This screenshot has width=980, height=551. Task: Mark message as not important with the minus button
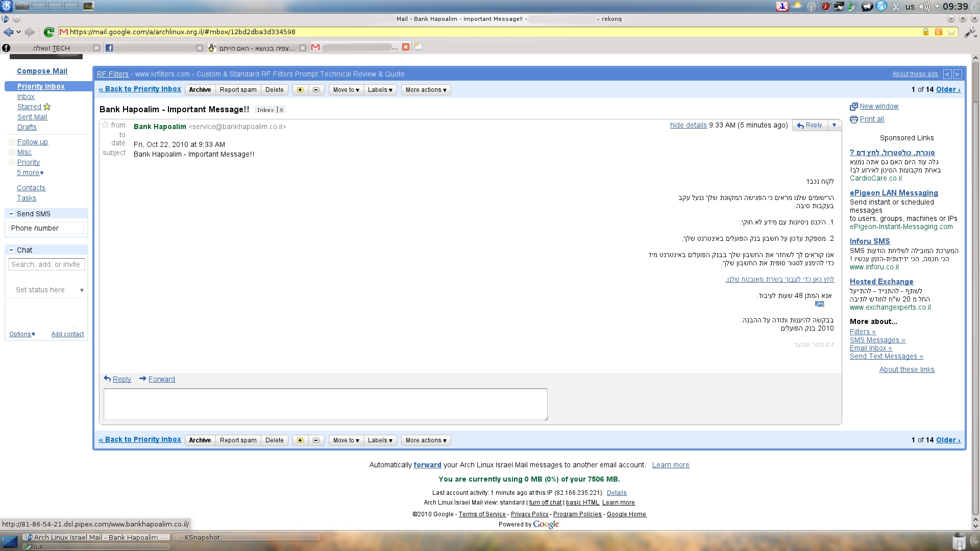pyautogui.click(x=316, y=90)
